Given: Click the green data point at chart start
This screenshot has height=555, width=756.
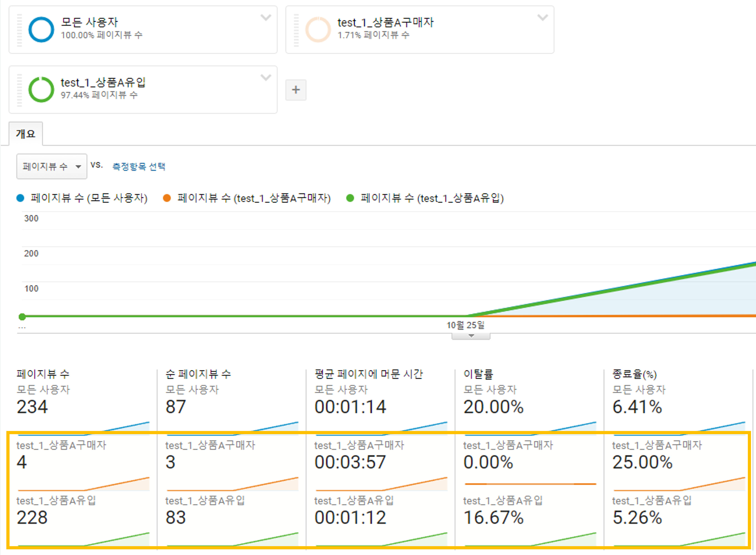Looking at the screenshot, I should pyautogui.click(x=22, y=316).
